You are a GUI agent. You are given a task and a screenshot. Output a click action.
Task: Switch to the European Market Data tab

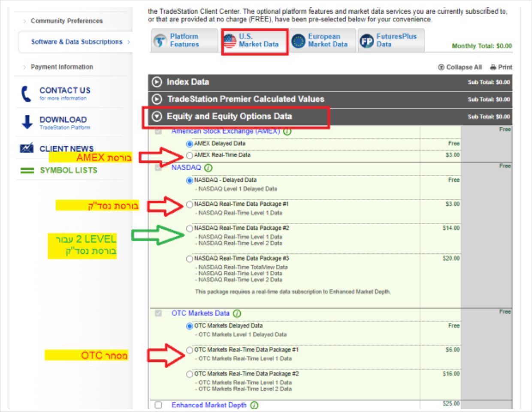point(322,41)
